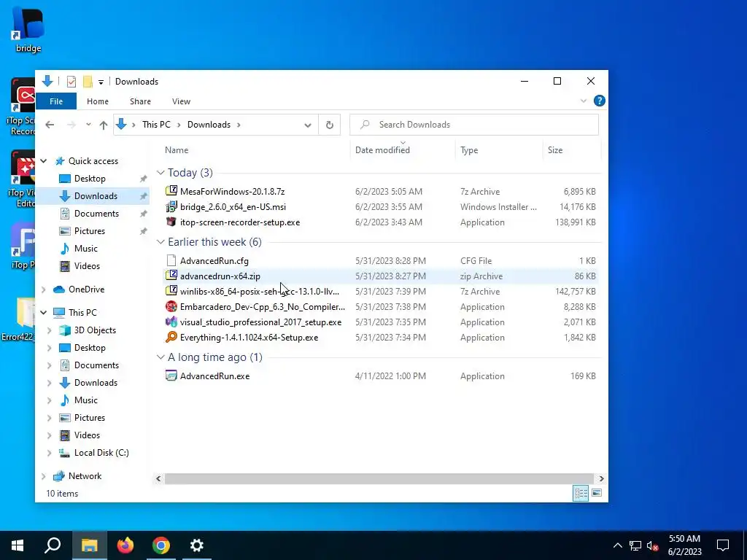
Task: Go back with the Back arrow
Action: (50, 125)
